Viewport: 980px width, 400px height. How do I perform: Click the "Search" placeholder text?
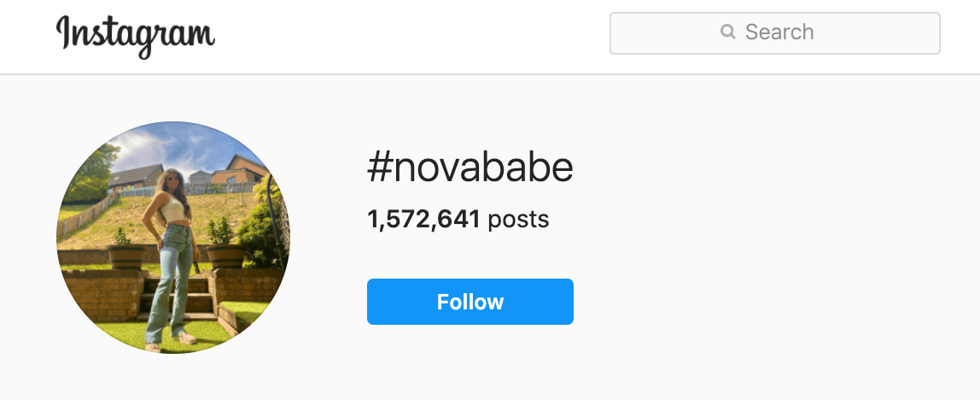[779, 32]
